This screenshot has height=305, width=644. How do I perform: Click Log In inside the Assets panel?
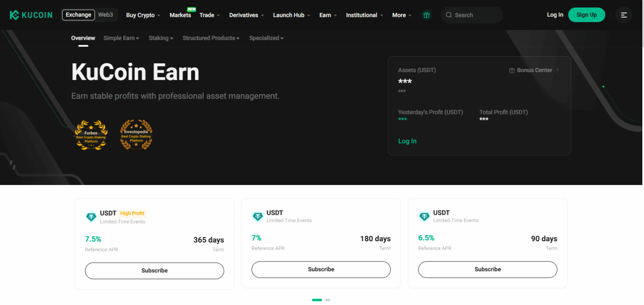click(407, 141)
